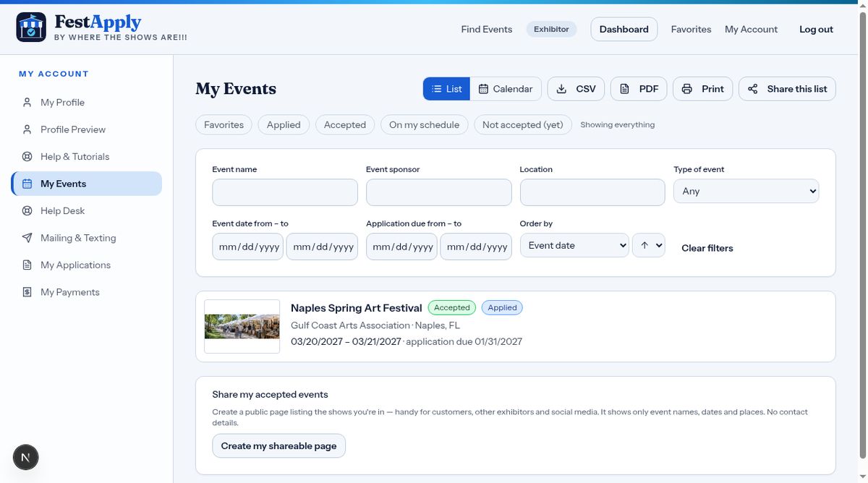Click the Event date to field

(322, 247)
